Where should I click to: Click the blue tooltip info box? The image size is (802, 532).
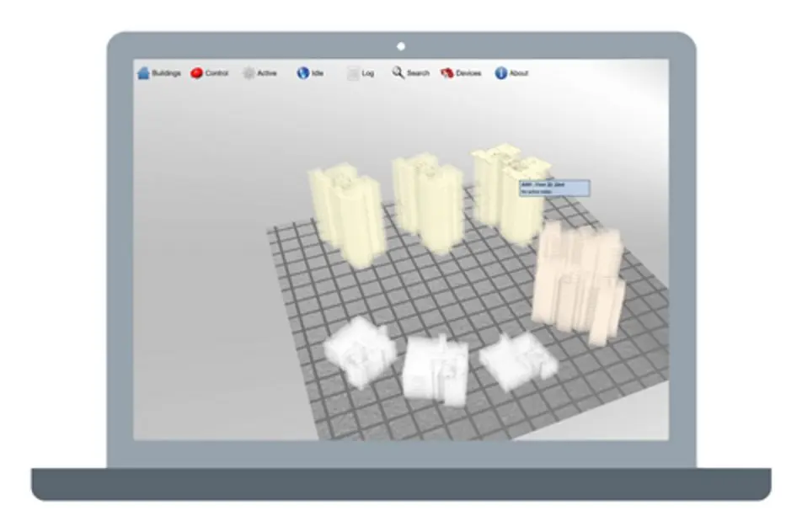click(x=554, y=188)
